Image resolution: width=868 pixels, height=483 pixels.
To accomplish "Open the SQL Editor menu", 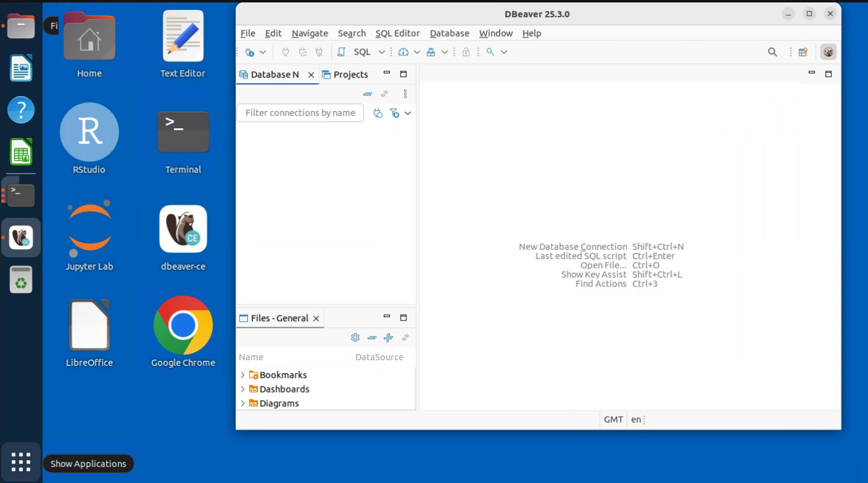I will [397, 33].
